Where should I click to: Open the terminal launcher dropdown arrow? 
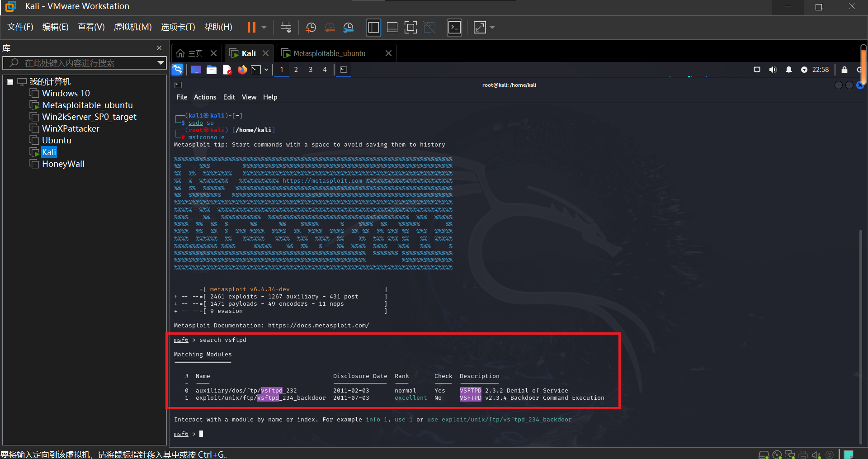pyautogui.click(x=266, y=70)
